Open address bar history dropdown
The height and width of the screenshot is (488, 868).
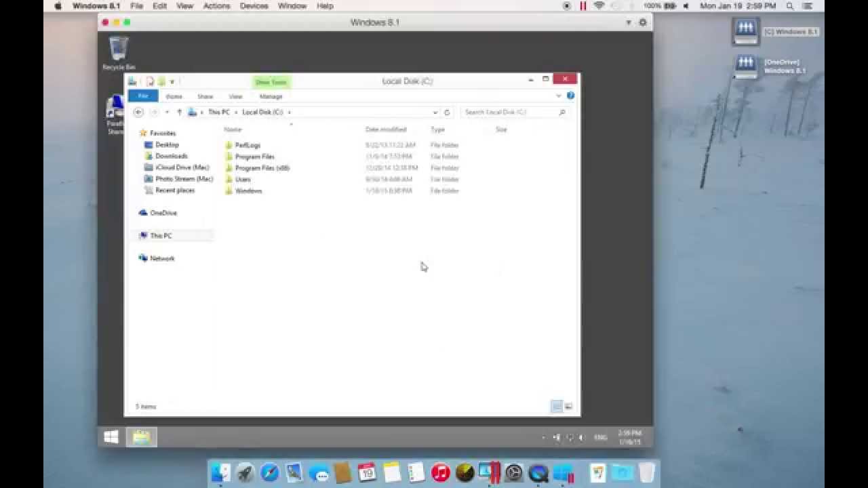(x=435, y=112)
